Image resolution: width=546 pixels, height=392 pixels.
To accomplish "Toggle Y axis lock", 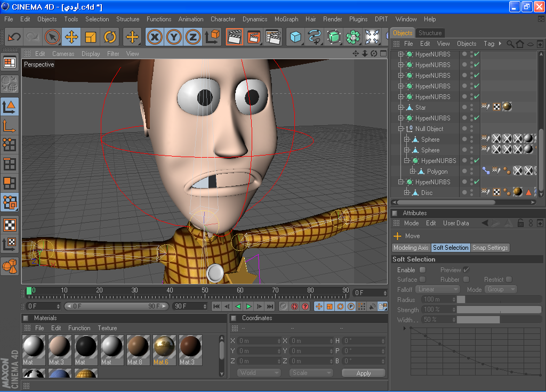I will [x=174, y=37].
